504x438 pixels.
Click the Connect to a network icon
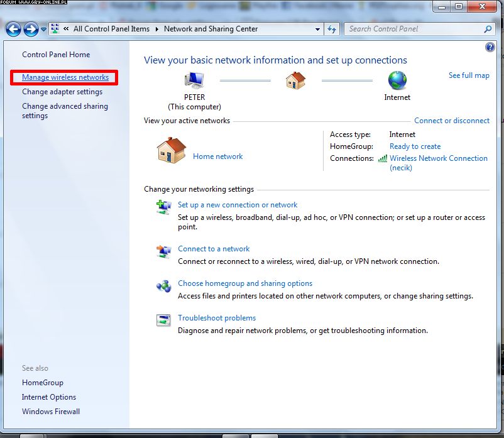[163, 251]
